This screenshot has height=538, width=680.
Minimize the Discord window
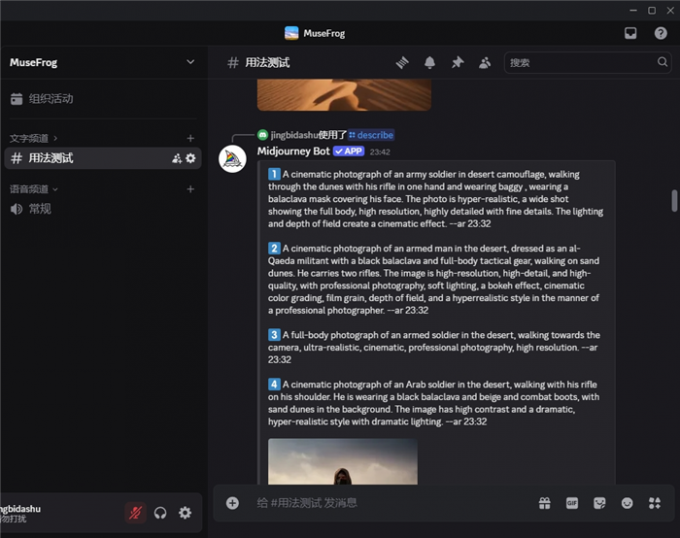pos(634,10)
